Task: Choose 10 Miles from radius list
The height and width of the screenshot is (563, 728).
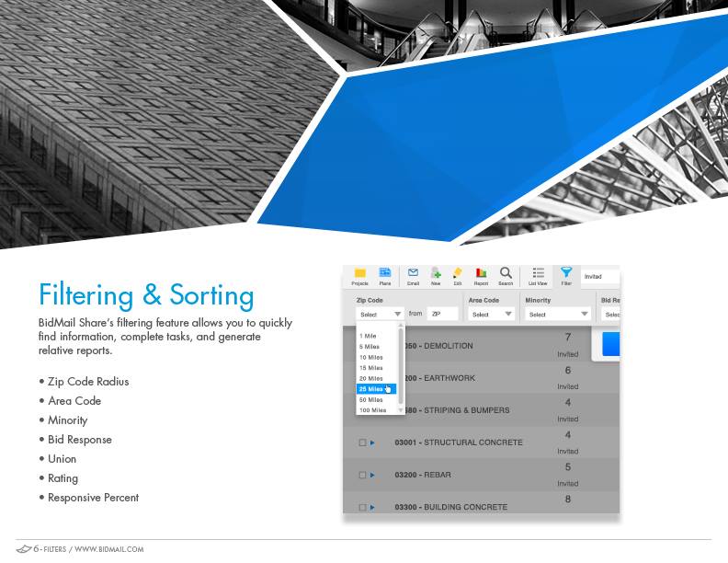Action: coord(371,357)
